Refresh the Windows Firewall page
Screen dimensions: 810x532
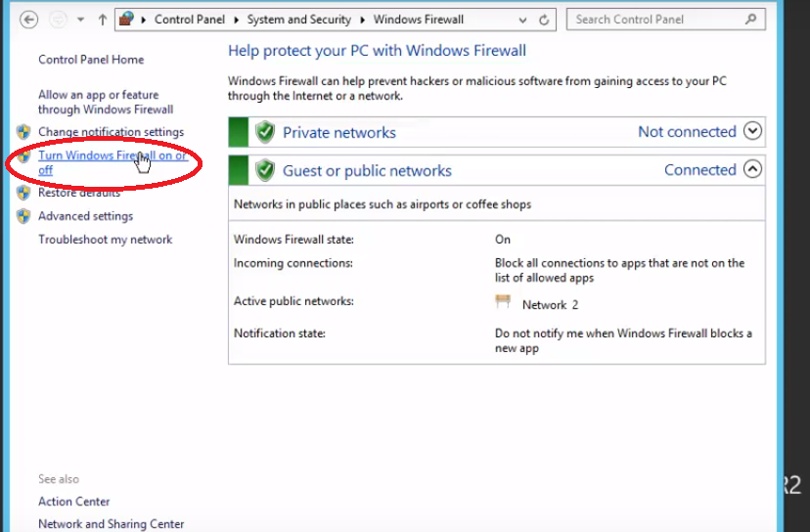[544, 21]
